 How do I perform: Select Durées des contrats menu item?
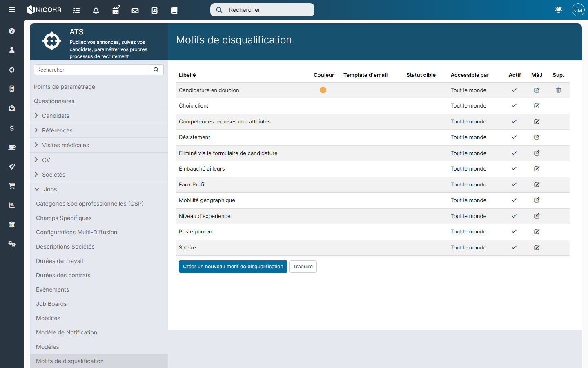[x=63, y=275]
